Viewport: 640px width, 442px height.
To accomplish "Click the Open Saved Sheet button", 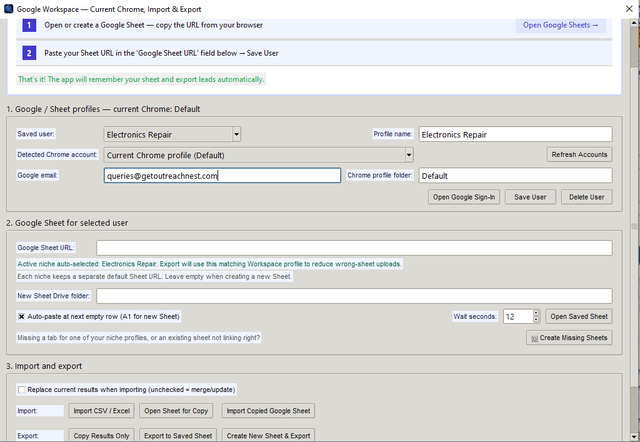I will [x=579, y=317].
